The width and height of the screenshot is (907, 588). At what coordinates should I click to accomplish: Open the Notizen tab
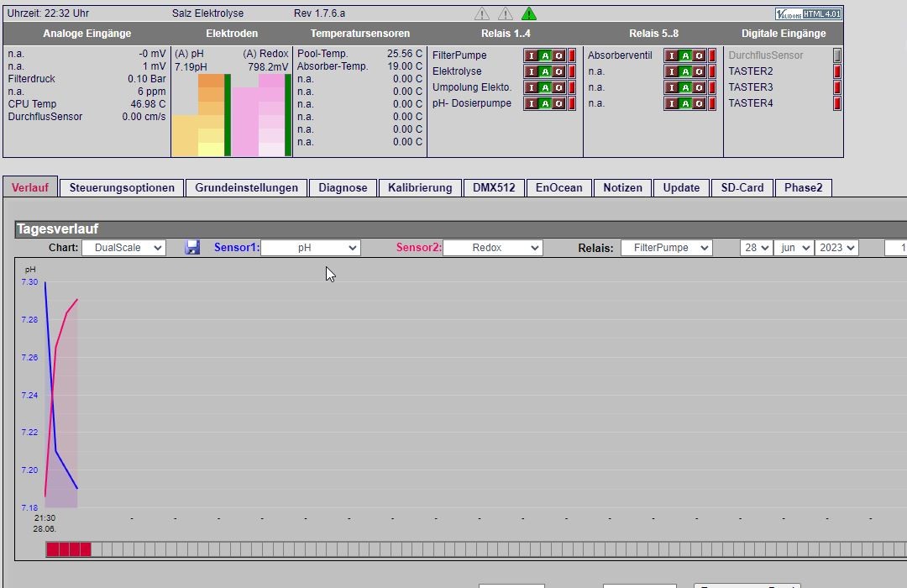pos(622,187)
